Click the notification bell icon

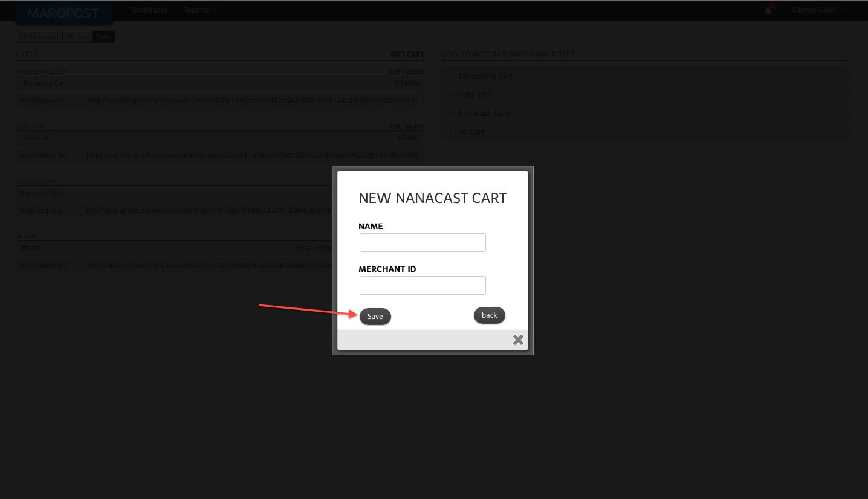(768, 10)
